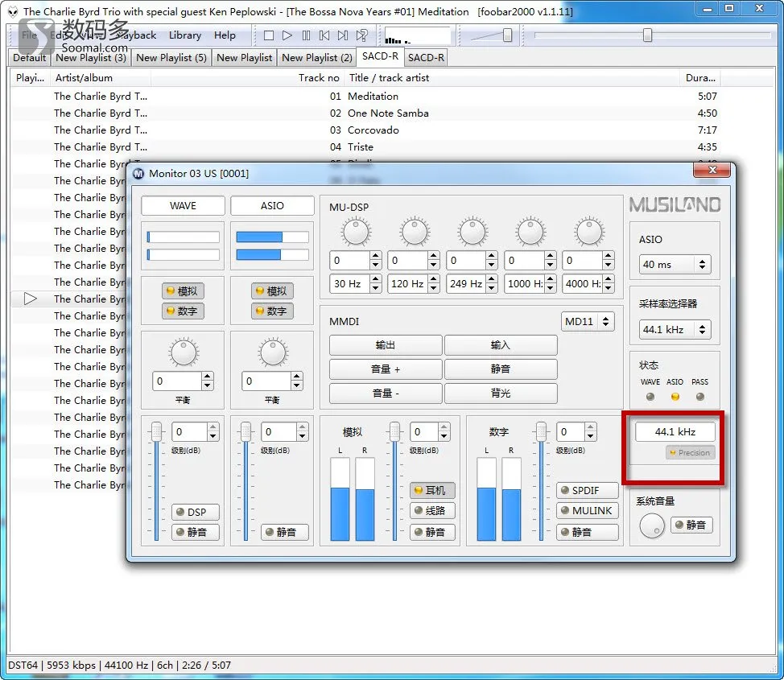
Task: Change the 30 Hz frequency stepper
Action: coord(376,283)
